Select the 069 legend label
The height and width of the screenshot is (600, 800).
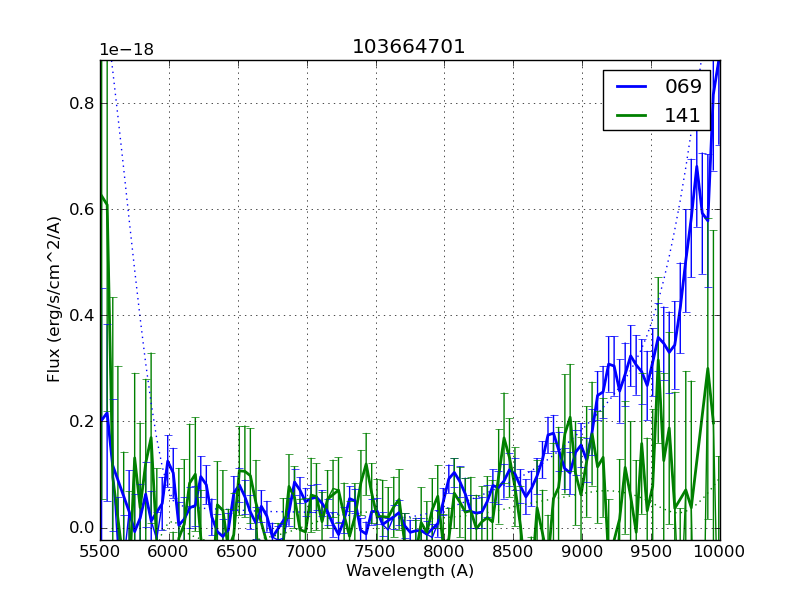click(x=683, y=87)
